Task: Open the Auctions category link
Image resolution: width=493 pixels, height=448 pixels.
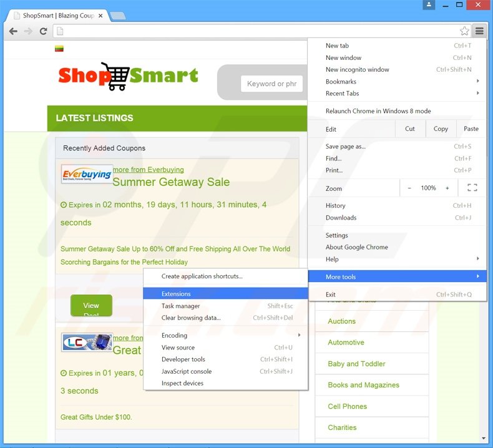Action: tap(342, 321)
